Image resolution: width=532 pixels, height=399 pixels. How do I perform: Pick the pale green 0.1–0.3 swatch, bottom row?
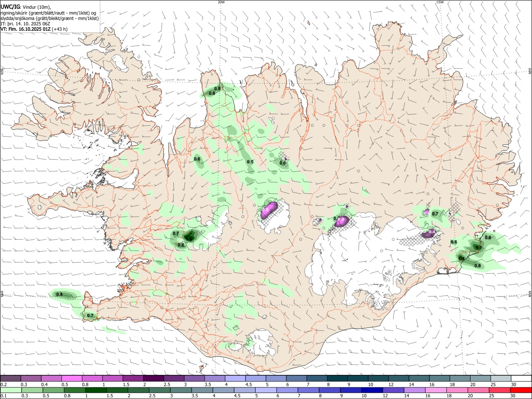(11, 390)
